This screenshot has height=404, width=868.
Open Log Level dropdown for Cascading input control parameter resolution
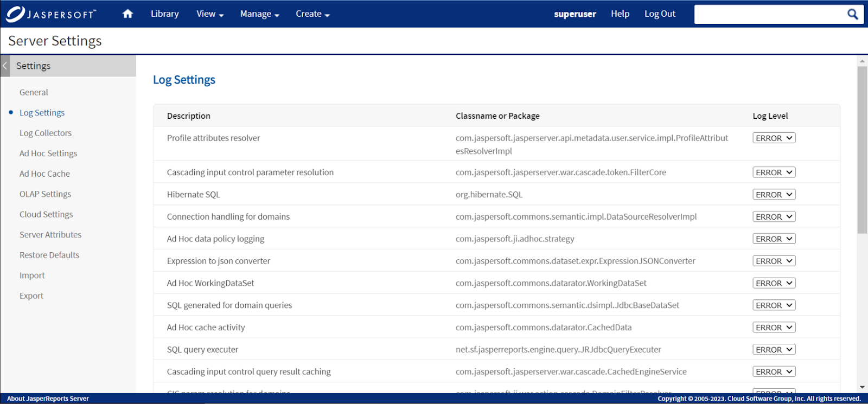(774, 172)
